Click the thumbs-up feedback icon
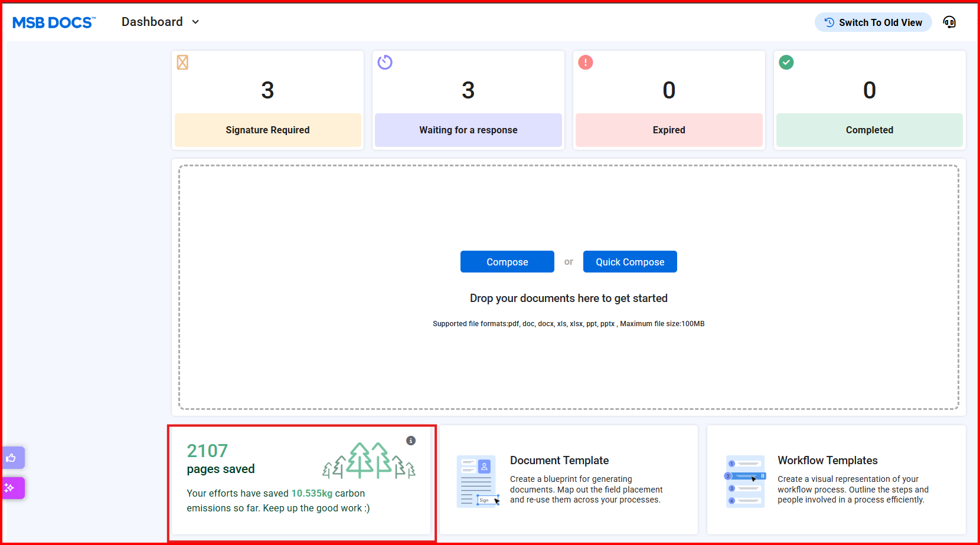The image size is (980, 545). 11,458
